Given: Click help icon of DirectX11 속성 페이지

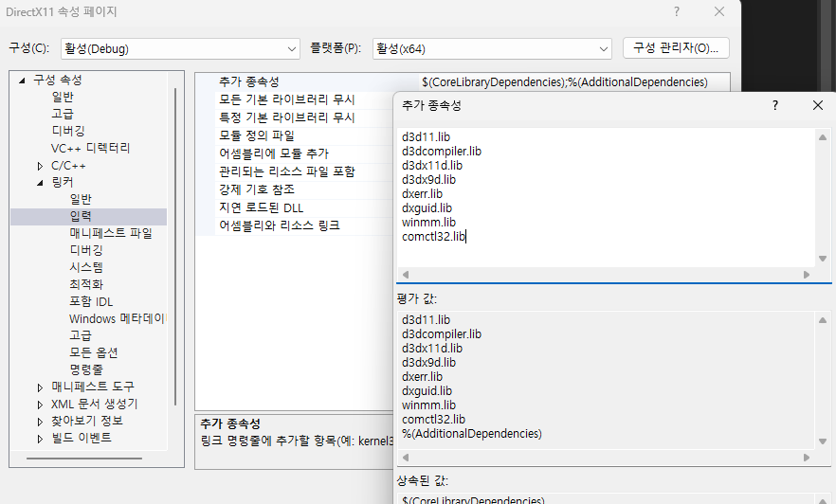Looking at the screenshot, I should pyautogui.click(x=677, y=11).
